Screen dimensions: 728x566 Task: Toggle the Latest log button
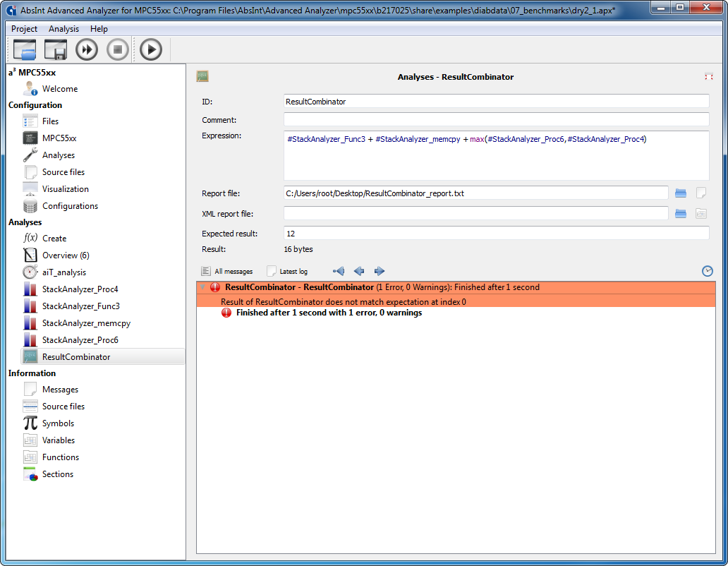click(x=287, y=271)
